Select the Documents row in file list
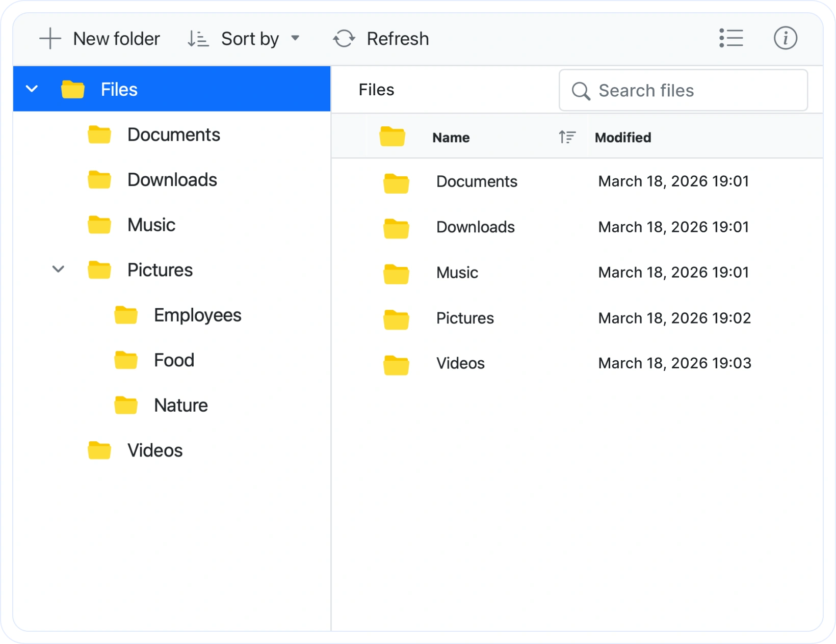 (577, 182)
